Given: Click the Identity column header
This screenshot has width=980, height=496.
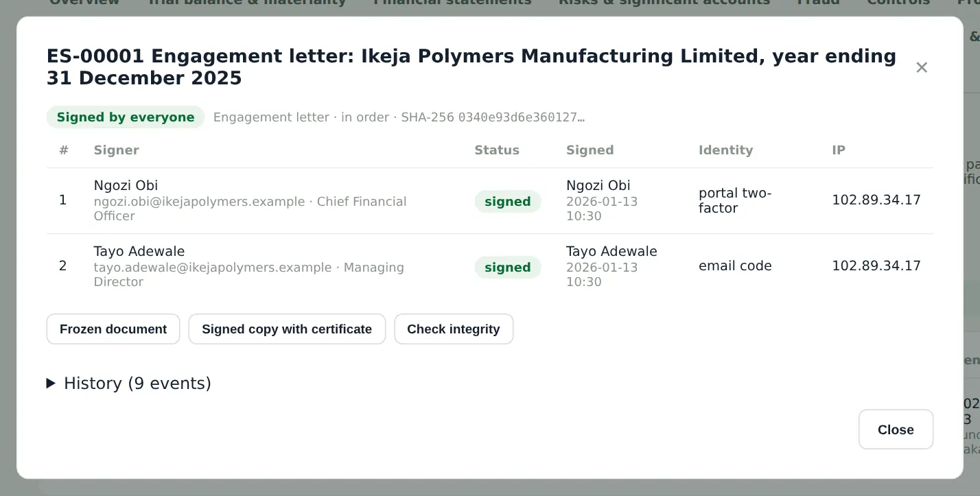Looking at the screenshot, I should pyautogui.click(x=726, y=150).
